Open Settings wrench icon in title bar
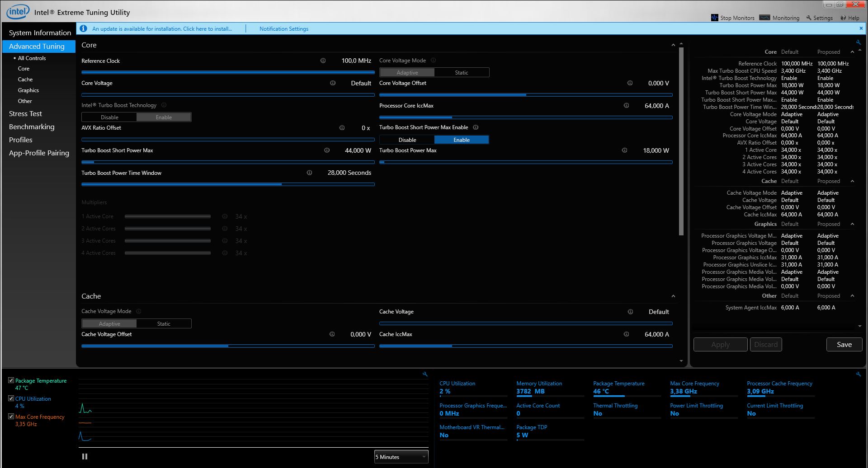 [x=809, y=18]
